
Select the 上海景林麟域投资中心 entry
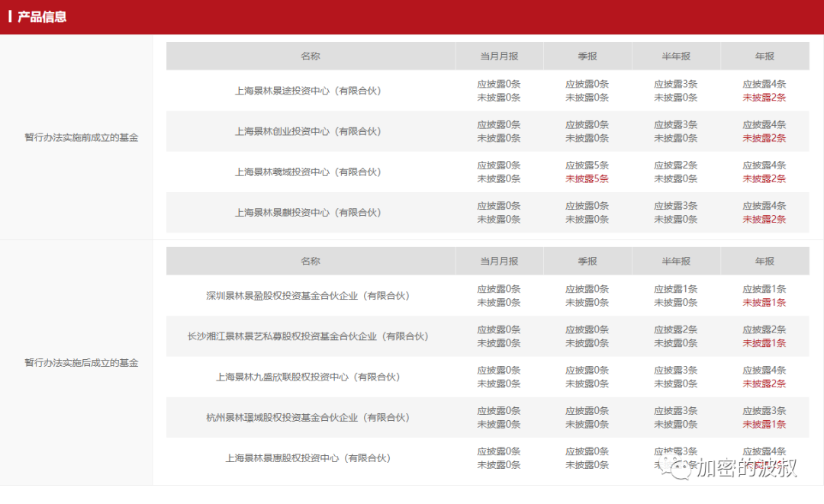coord(311,172)
